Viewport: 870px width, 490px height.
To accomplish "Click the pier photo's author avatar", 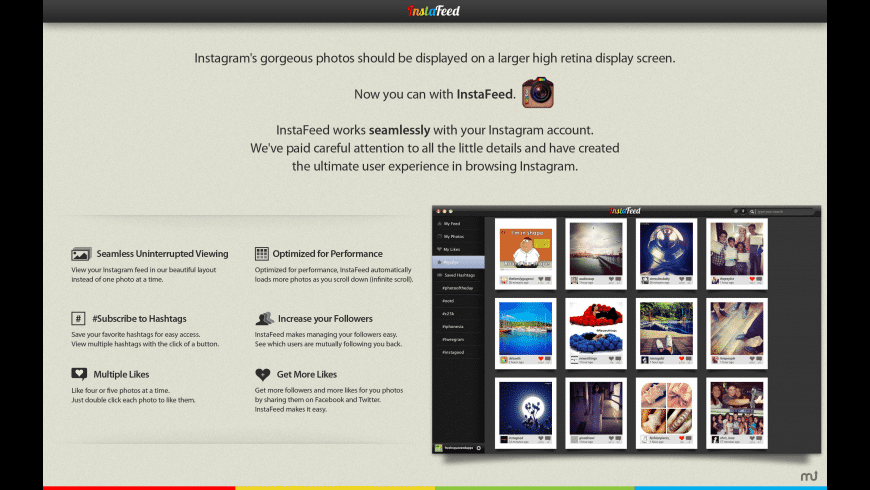I will pos(574,280).
